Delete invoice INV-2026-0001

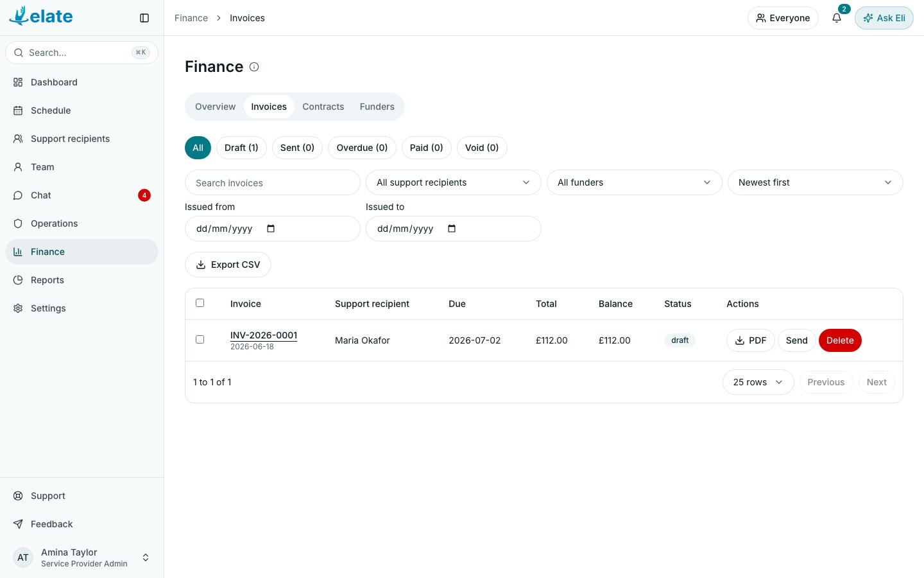[x=840, y=340]
